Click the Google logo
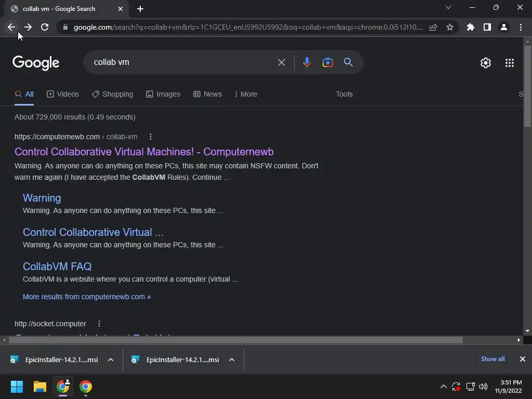The height and width of the screenshot is (399, 532). (x=36, y=63)
